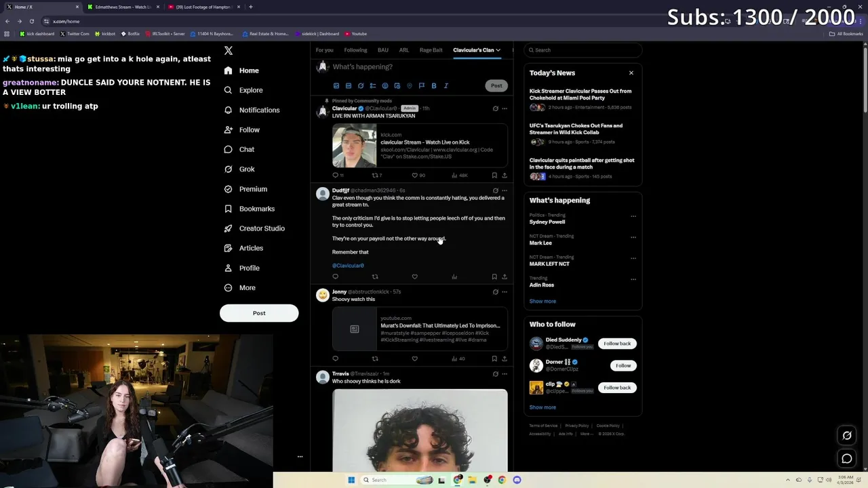Viewport: 868px width, 488px height.
Task: Switch to the Following tab
Action: pos(355,50)
